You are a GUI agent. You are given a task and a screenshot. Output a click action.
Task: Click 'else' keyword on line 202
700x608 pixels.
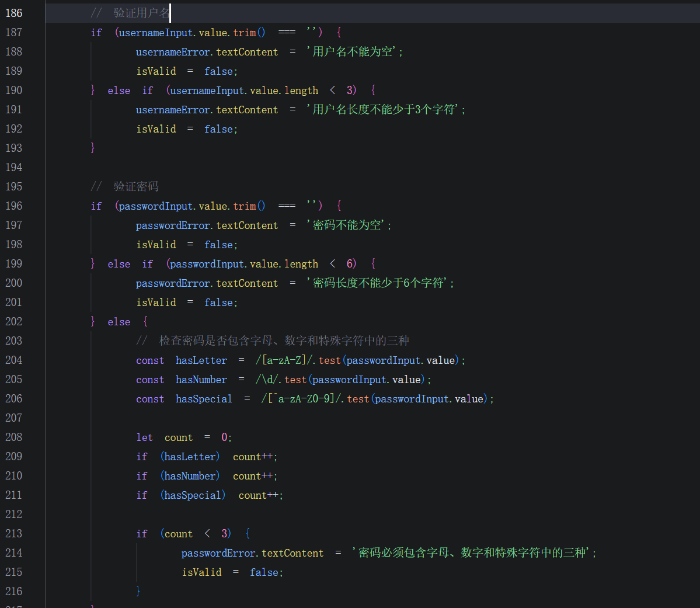[119, 322]
